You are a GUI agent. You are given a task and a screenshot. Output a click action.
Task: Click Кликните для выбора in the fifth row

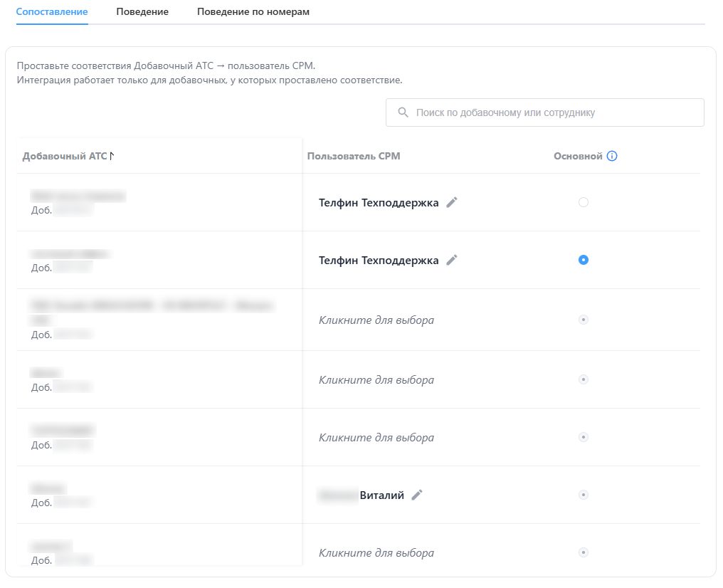pyautogui.click(x=376, y=437)
